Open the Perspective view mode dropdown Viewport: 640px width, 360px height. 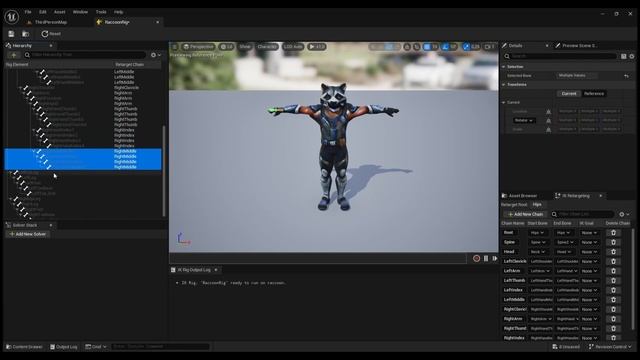198,47
